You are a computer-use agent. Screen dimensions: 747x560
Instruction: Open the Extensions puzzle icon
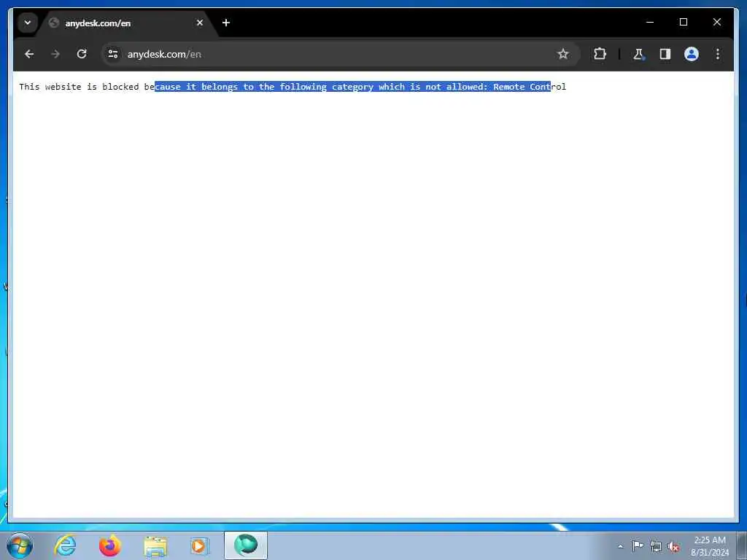click(x=600, y=54)
